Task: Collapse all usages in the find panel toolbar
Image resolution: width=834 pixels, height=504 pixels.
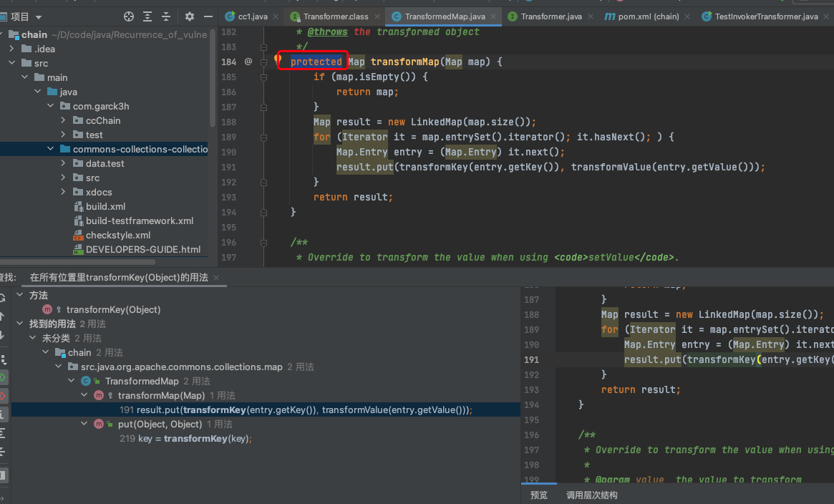Action: [3, 452]
